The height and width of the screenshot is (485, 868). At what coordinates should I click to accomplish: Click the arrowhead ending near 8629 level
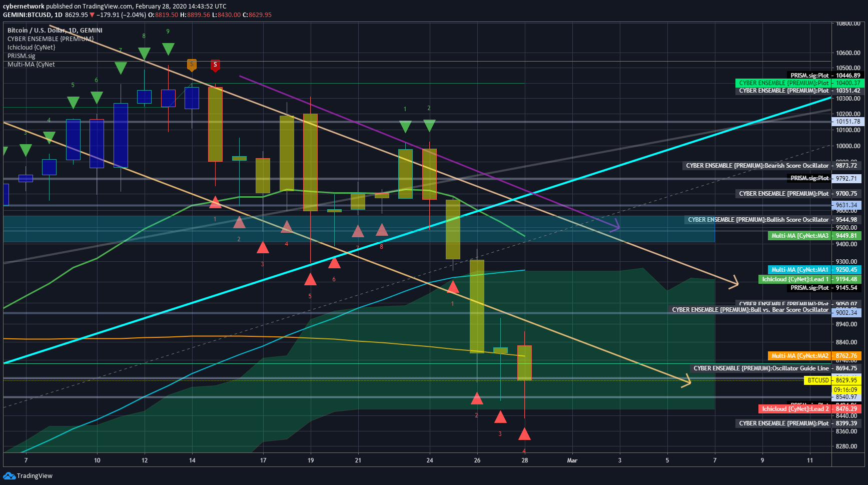coord(687,382)
